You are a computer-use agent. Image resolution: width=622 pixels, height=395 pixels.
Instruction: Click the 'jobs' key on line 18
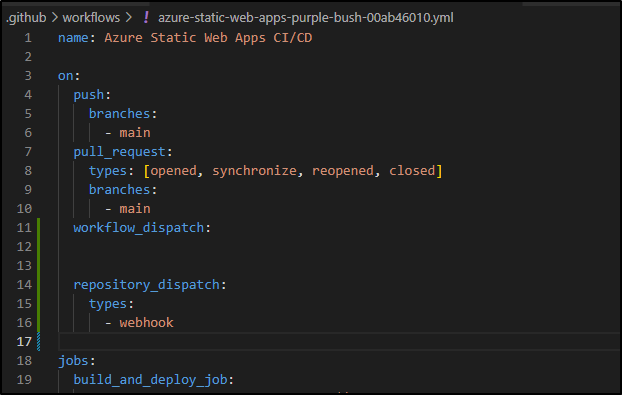[x=73, y=361]
